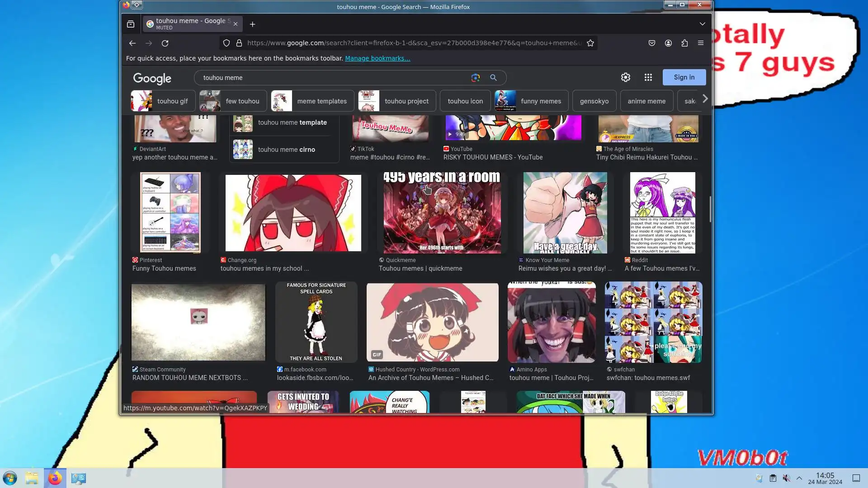Toggle the muted speaker tray icon
The width and height of the screenshot is (868, 488).
coord(787,478)
